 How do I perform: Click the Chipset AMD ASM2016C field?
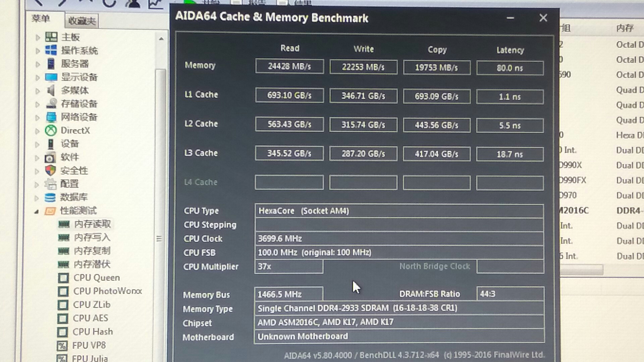(x=399, y=322)
